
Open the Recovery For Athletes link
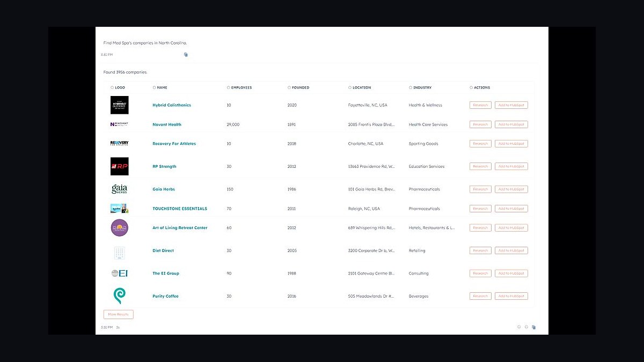[x=174, y=144]
